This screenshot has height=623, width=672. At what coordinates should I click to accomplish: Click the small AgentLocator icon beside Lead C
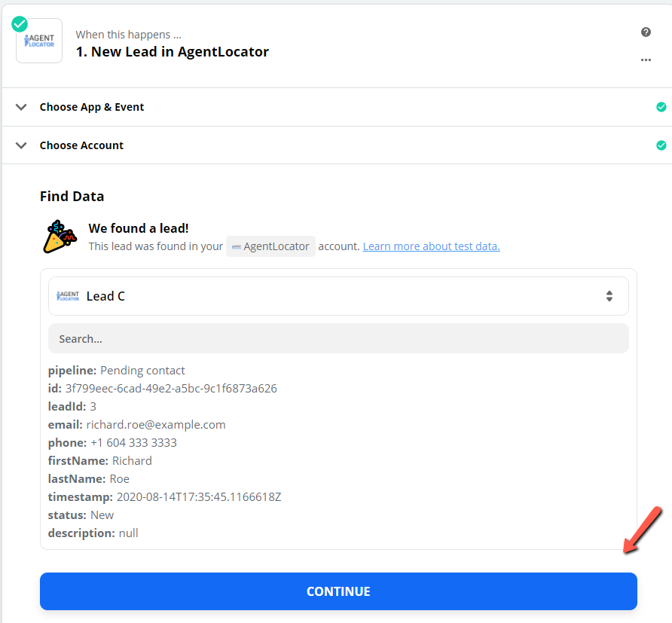(68, 296)
